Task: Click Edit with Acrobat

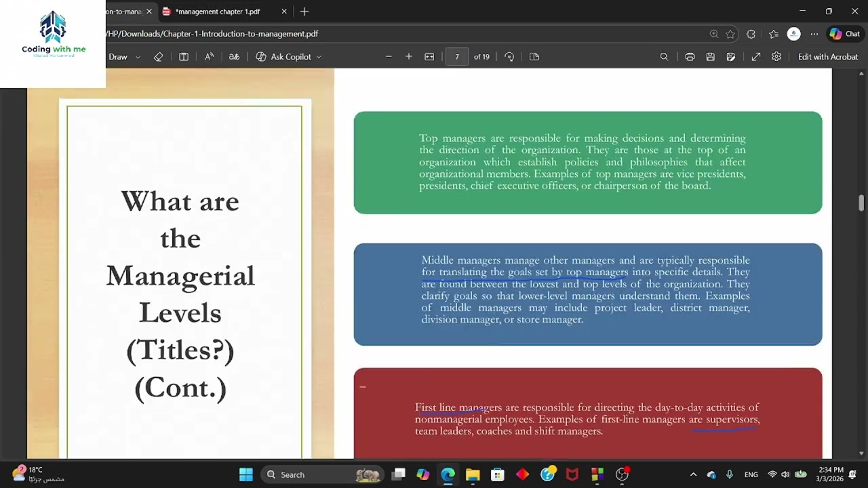Action: point(828,57)
